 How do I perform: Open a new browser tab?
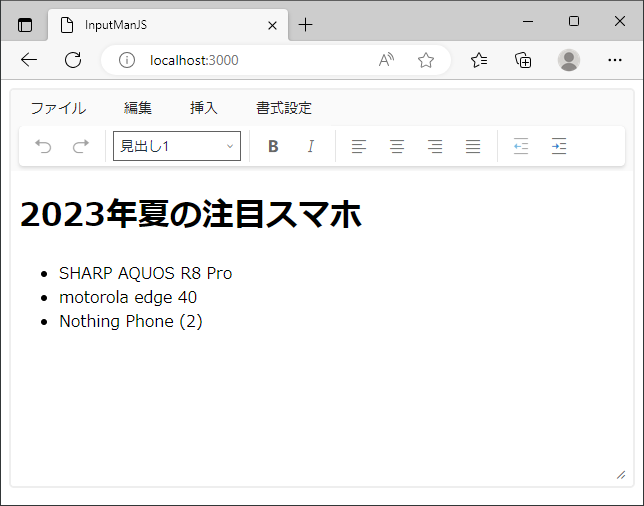(306, 25)
